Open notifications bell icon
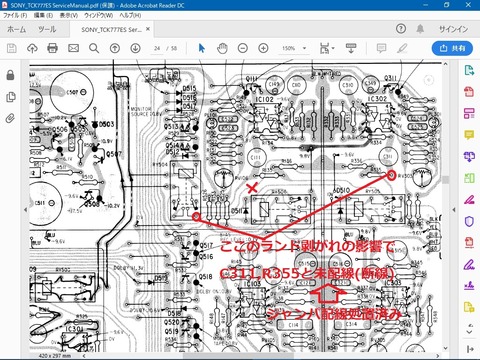Viewport: 480px width, 360px height. [420, 29]
